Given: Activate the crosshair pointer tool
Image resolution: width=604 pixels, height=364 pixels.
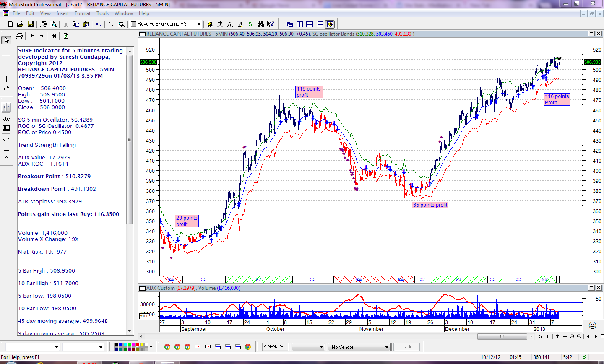Looking at the screenshot, I should point(111,24).
